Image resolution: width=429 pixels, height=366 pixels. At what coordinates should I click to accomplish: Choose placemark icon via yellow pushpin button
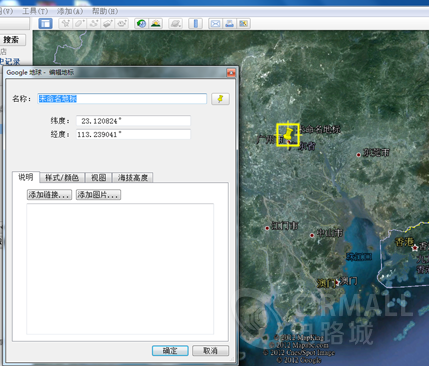220,99
